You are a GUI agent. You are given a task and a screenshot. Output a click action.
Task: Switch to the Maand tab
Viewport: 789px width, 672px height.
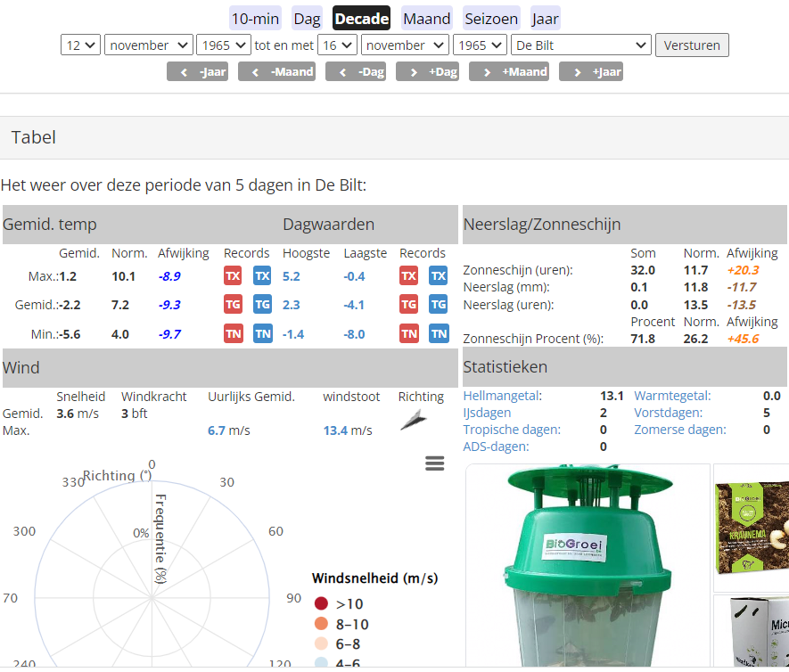coord(427,19)
